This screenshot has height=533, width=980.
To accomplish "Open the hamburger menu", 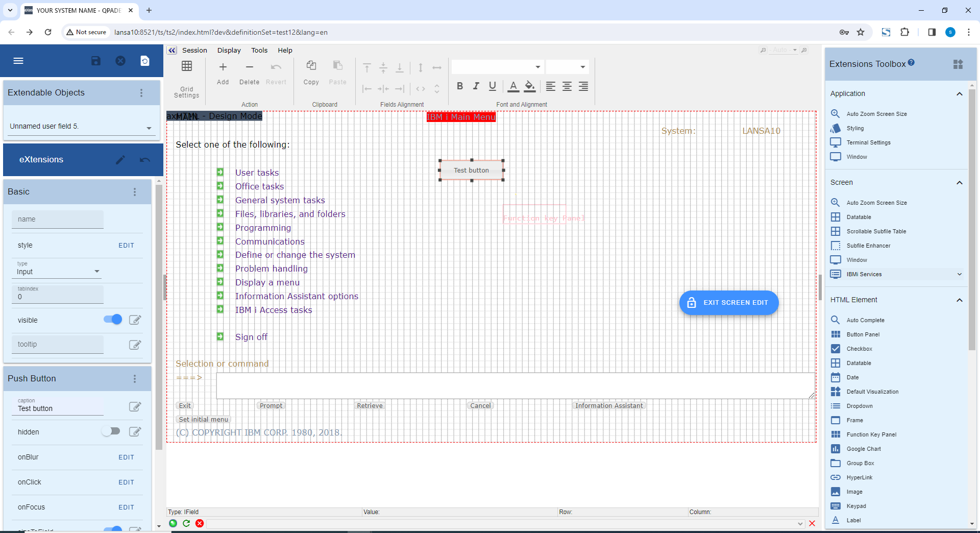I will (18, 61).
